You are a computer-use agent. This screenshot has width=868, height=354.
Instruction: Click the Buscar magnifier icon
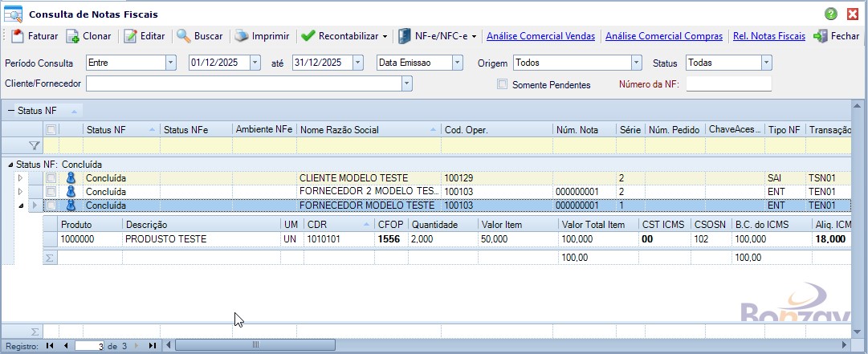(x=183, y=36)
